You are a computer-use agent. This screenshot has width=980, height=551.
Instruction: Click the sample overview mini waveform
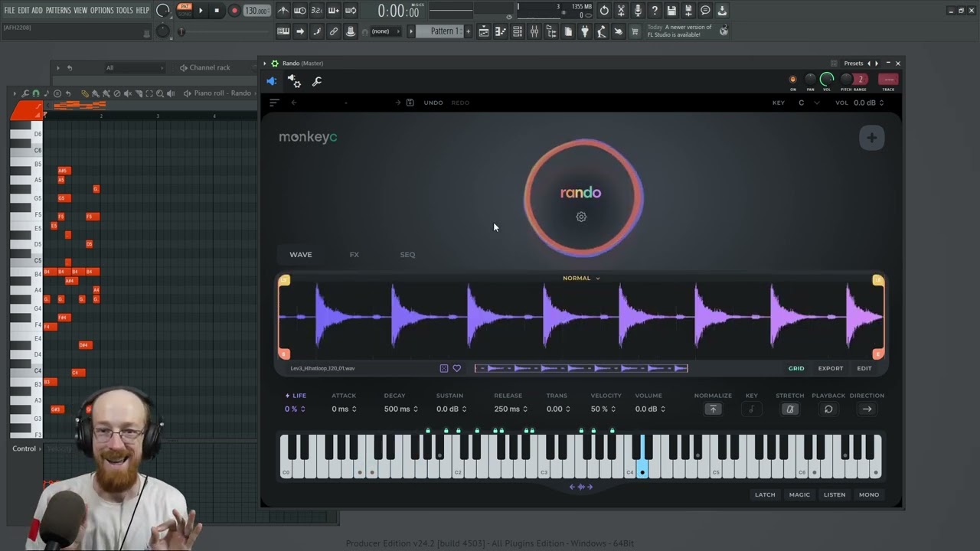click(x=581, y=368)
